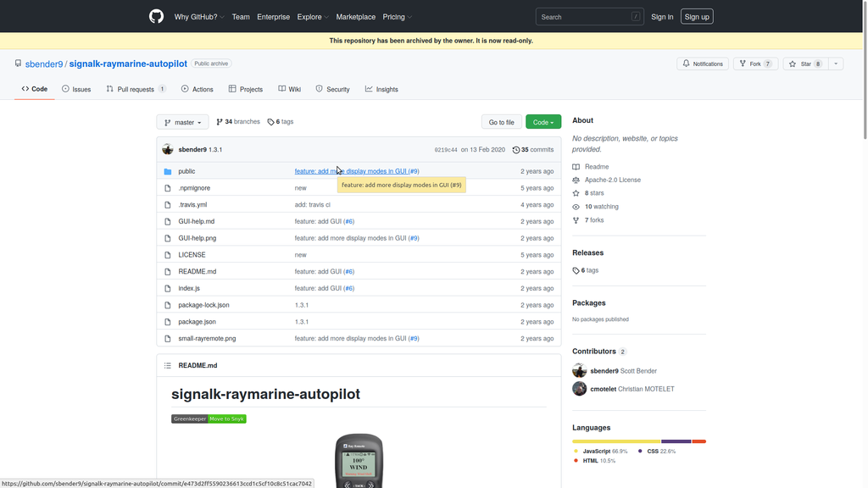Image resolution: width=868 pixels, height=488 pixels.
Task: Open small-rayremote.png file
Action: 207,339
